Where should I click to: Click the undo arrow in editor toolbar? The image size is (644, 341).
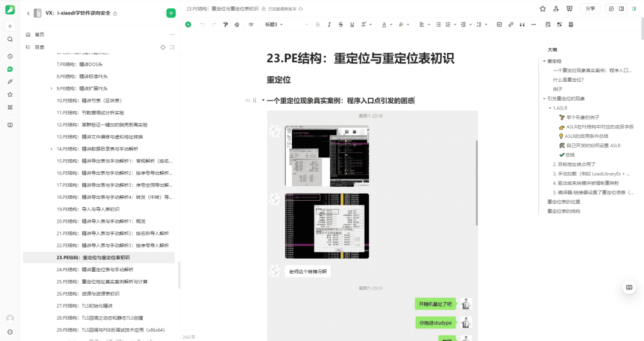[203, 25]
